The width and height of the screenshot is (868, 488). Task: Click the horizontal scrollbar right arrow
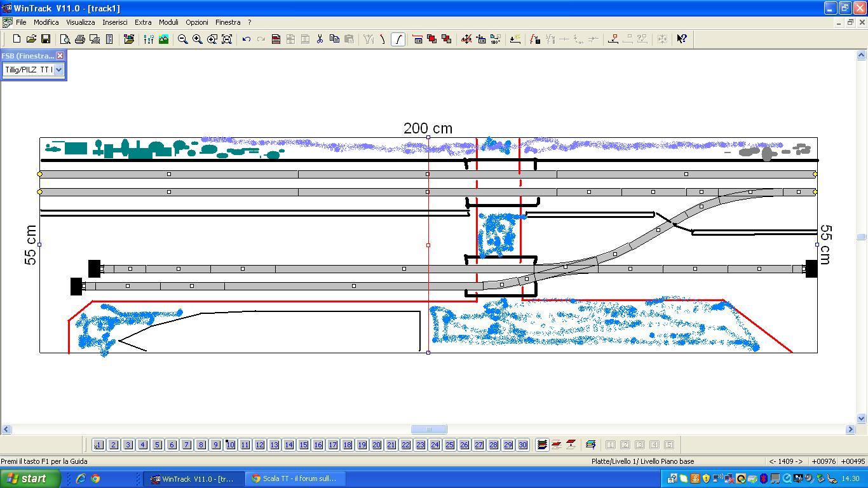point(851,430)
